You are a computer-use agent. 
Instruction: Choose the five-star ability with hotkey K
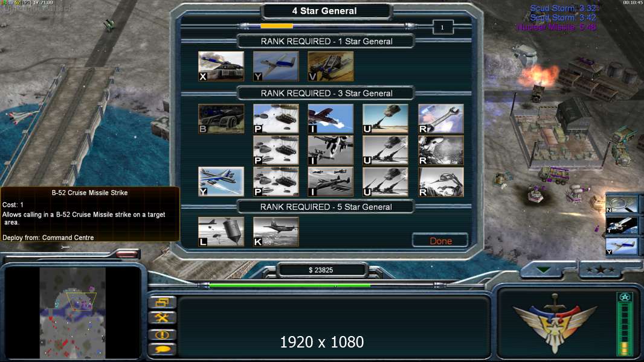pyautogui.click(x=276, y=232)
